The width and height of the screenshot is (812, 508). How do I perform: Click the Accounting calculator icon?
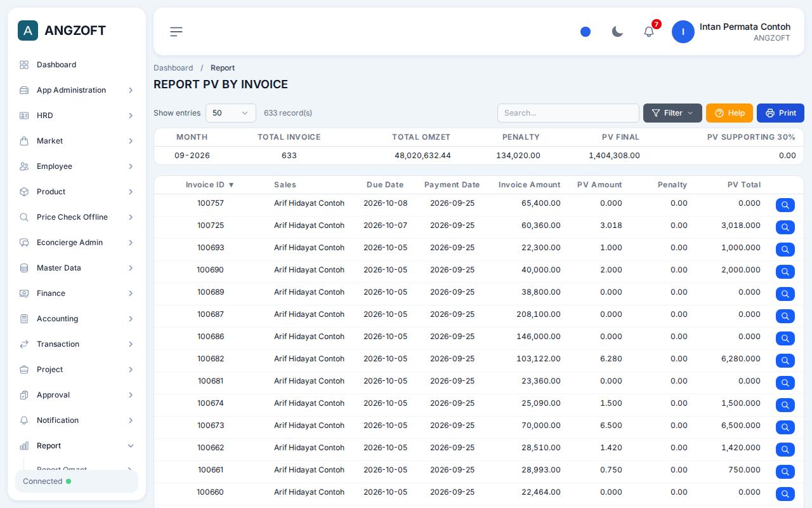(24, 319)
